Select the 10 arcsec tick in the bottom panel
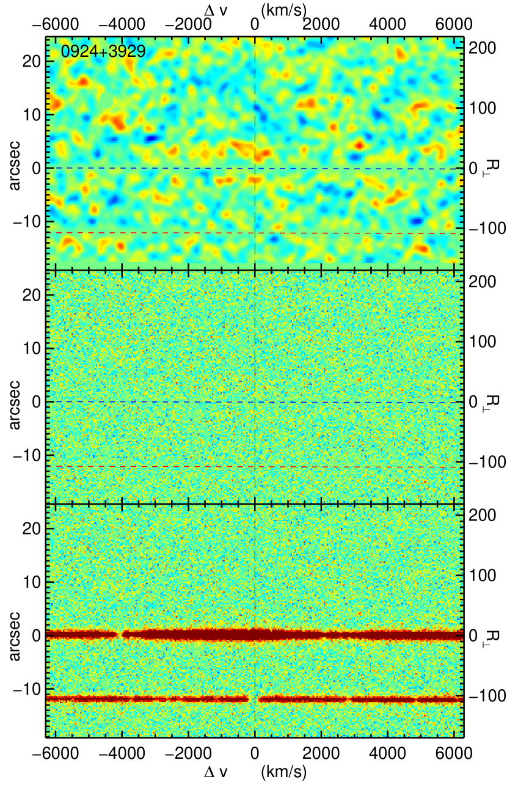The width and height of the screenshot is (507, 812). (x=32, y=582)
